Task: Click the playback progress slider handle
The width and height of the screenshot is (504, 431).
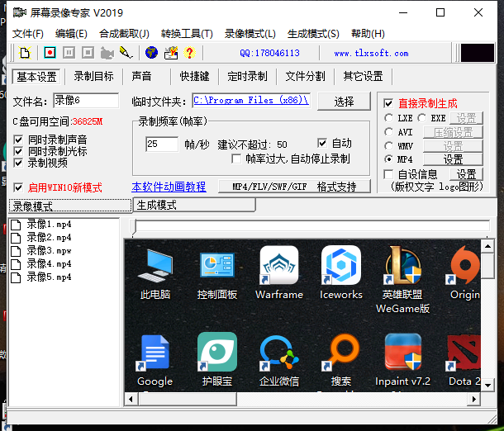Action: 135,227
